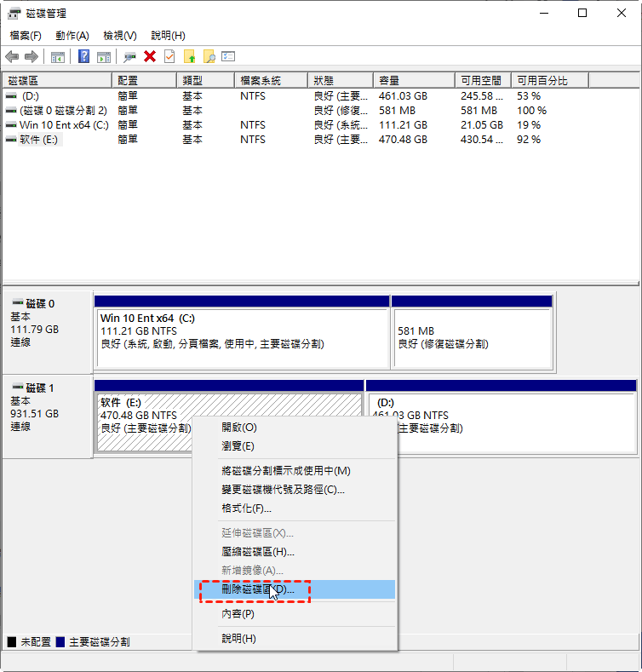Viewport: 642px width, 672px height.
Task: Click the connect drive toolbar icon
Action: [129, 56]
